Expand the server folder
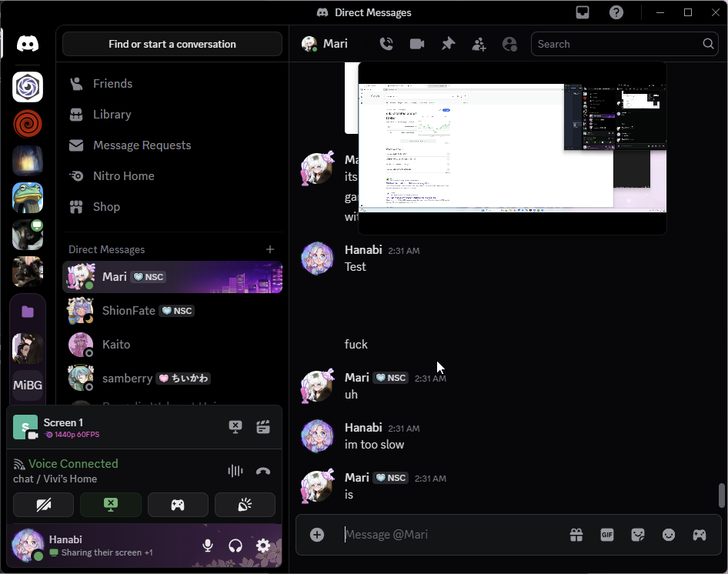The image size is (728, 574). [28, 312]
